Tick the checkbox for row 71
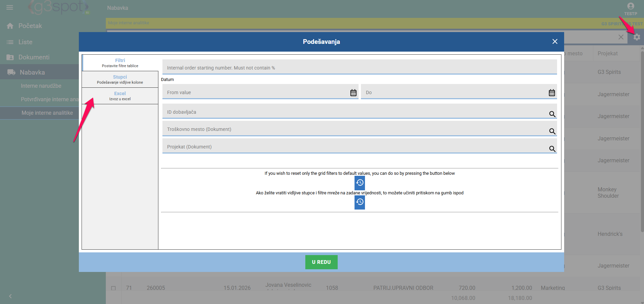This screenshot has height=304, width=644. tap(114, 288)
